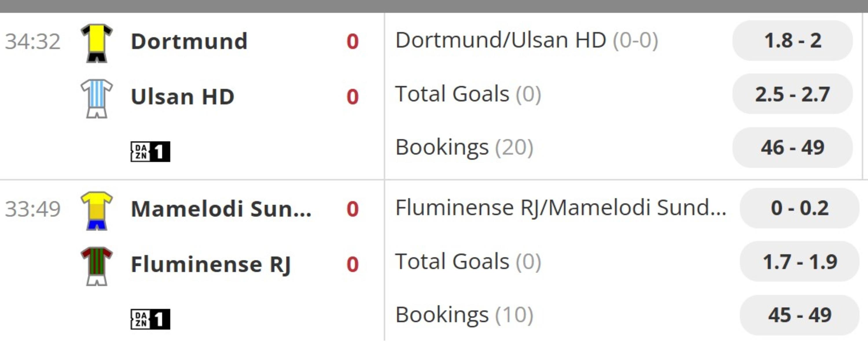Screen dimensions: 868x347
Task: Open the Ulsan HD team name link
Action: 182,97
